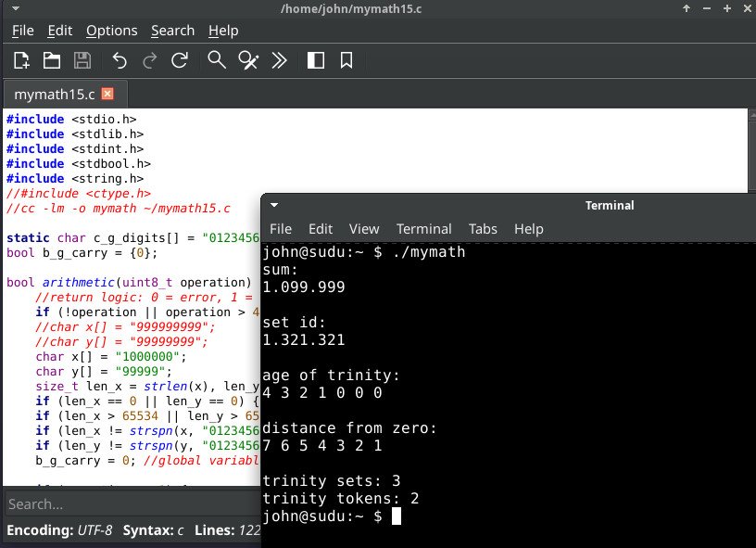Toggle the side panel view icon
Viewport: 756px width, 548px height.
point(316,61)
